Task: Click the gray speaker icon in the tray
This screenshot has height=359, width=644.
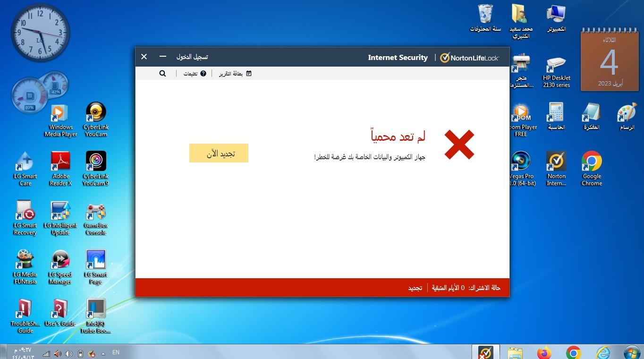Action: 69,353
